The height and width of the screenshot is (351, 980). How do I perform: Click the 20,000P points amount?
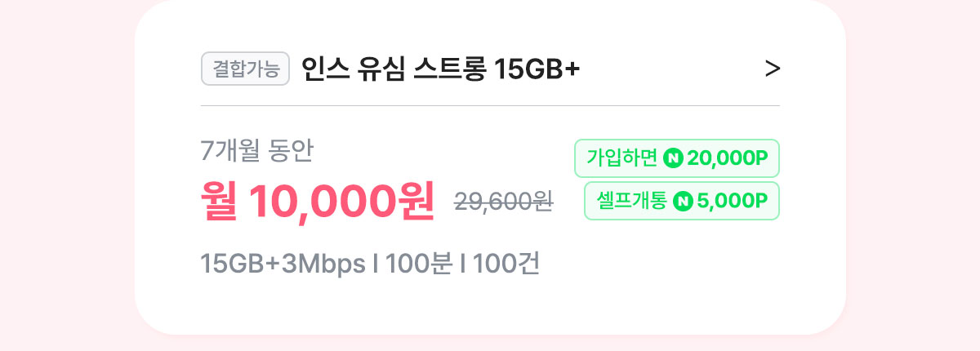point(728,158)
